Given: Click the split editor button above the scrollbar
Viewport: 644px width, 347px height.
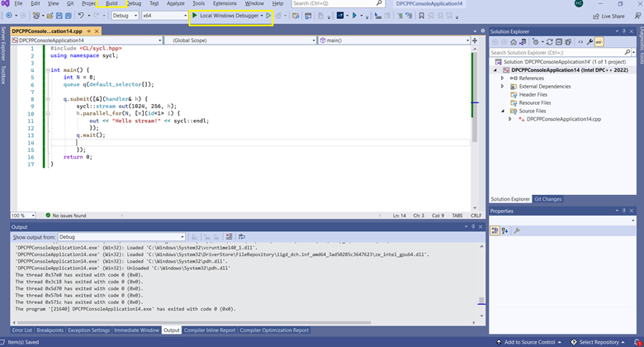Looking at the screenshot, I should click(475, 40).
